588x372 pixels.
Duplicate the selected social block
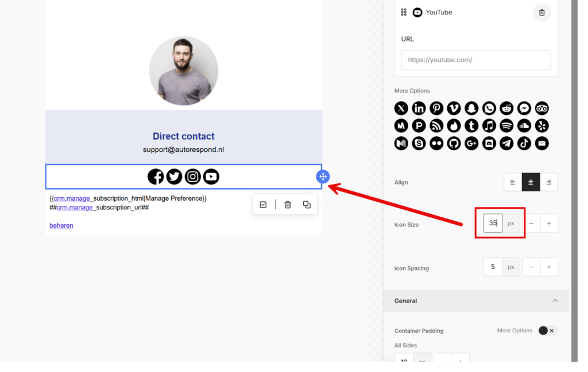pyautogui.click(x=307, y=205)
